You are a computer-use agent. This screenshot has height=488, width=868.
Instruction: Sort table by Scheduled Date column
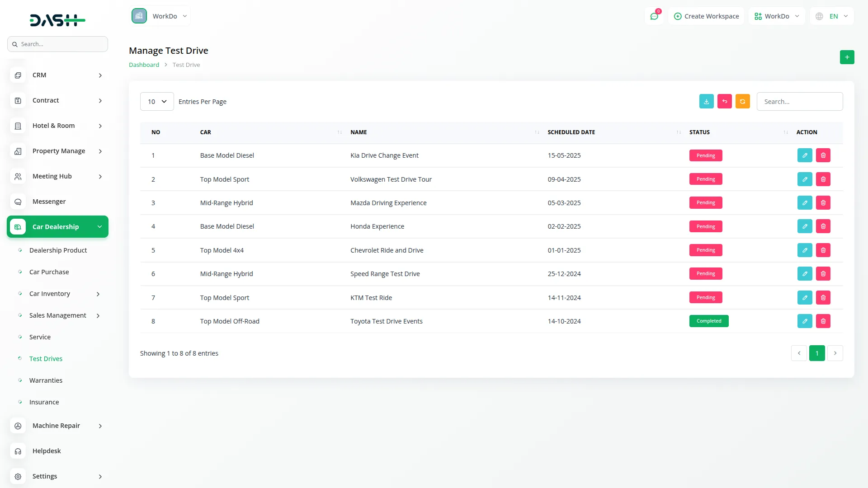pyautogui.click(x=571, y=132)
